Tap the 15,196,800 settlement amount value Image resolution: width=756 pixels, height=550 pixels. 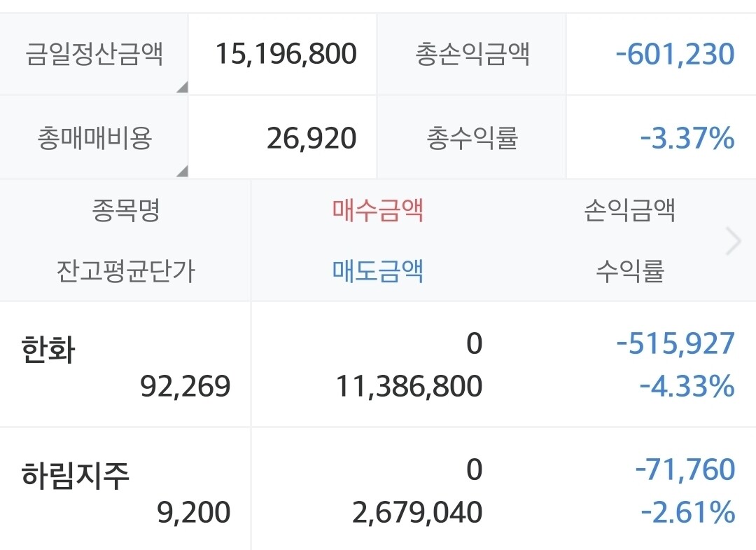[x=286, y=54]
